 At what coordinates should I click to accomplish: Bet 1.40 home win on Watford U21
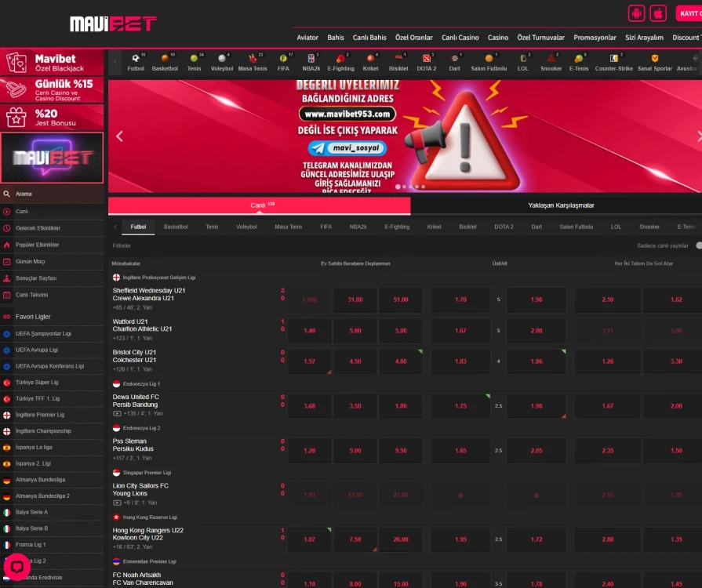coord(309,331)
